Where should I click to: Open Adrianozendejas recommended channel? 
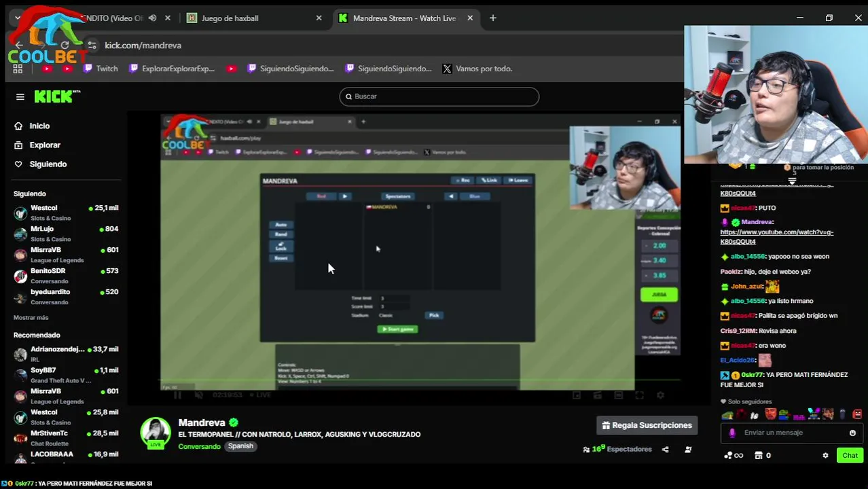tap(66, 354)
